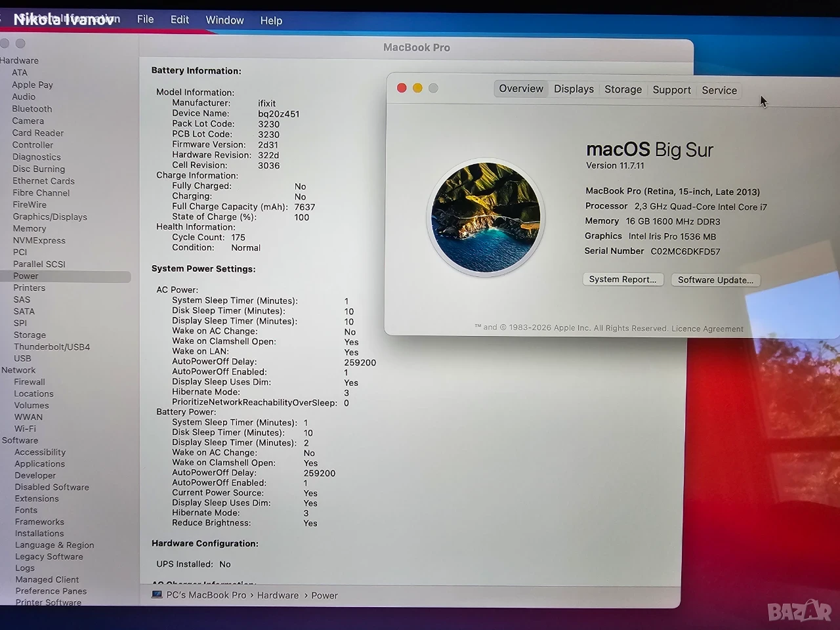
Task: Open the Service tab
Action: (719, 91)
